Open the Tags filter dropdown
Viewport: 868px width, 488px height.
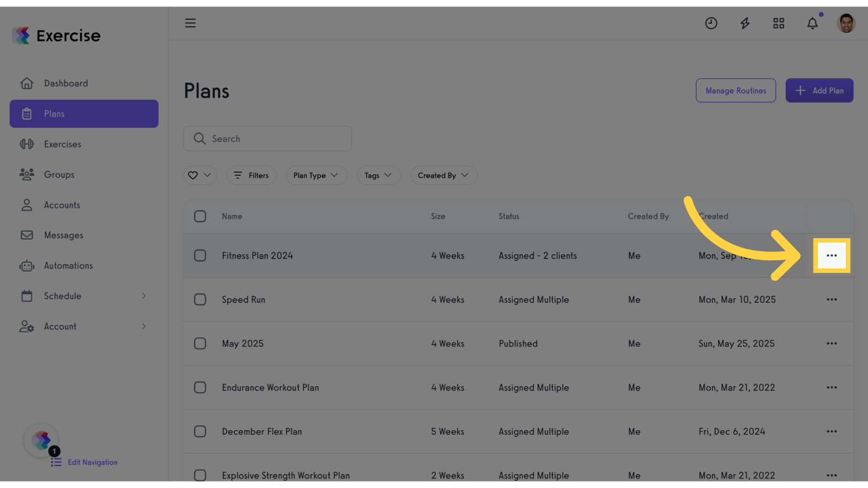[378, 175]
